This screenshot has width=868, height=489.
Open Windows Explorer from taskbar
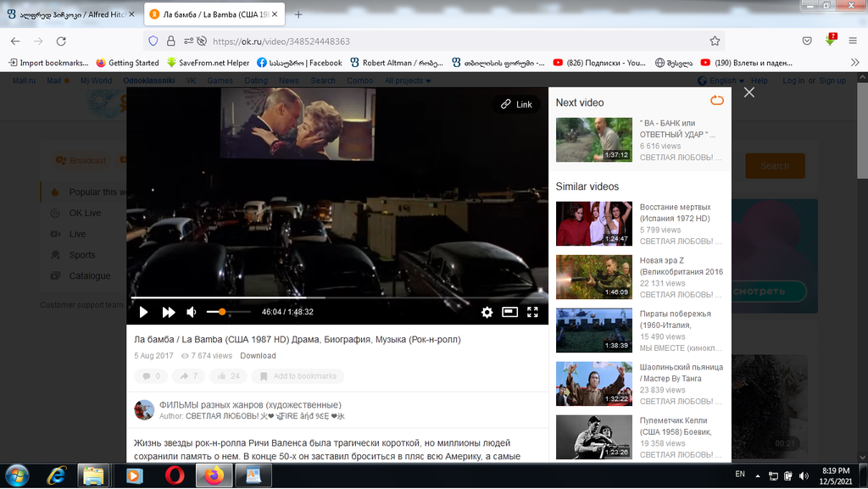[x=93, y=475]
